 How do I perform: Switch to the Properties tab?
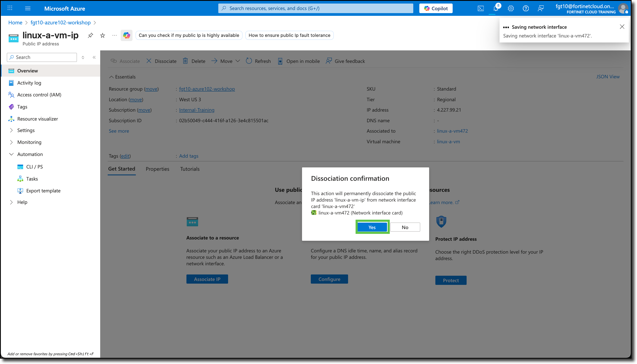point(157,169)
